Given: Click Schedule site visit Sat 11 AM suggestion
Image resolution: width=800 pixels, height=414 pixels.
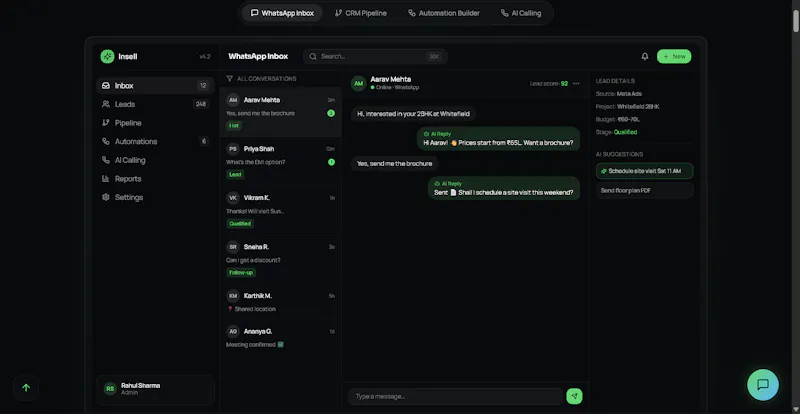Looking at the screenshot, I should (x=644, y=171).
